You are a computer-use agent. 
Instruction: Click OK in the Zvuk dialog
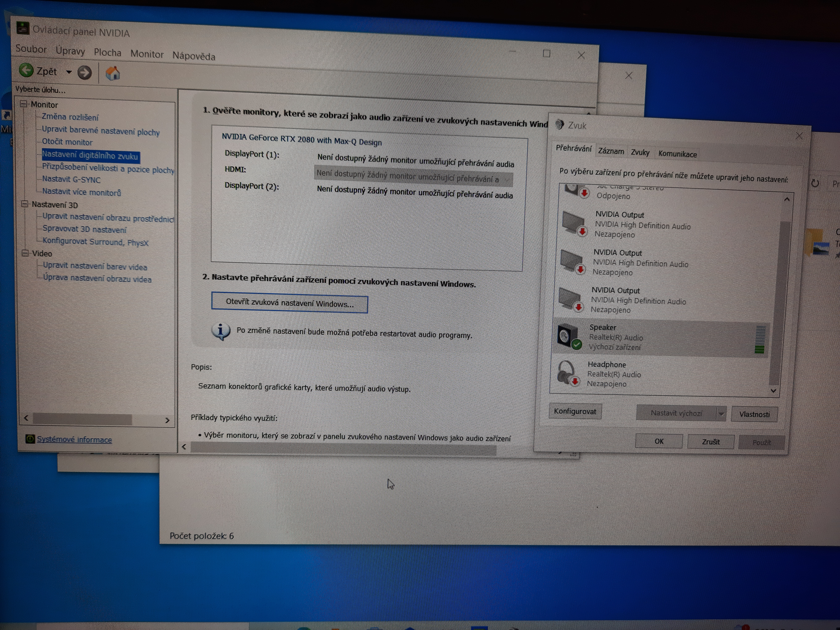click(x=659, y=441)
